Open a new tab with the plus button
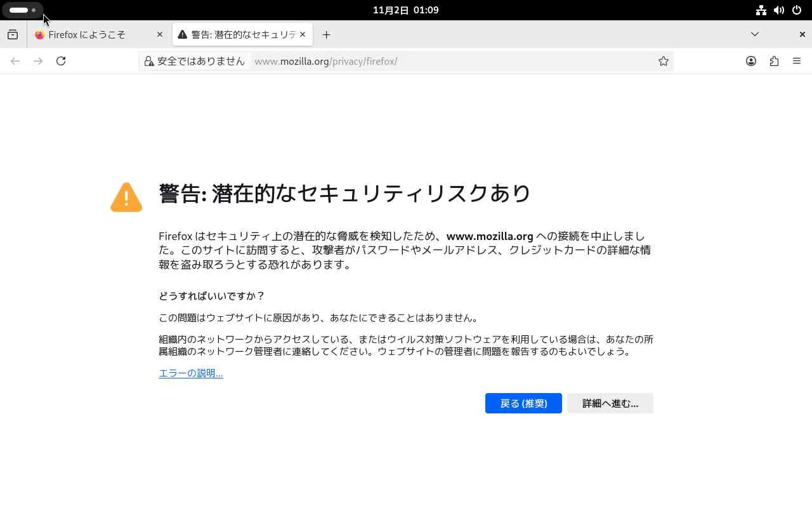 (x=326, y=34)
